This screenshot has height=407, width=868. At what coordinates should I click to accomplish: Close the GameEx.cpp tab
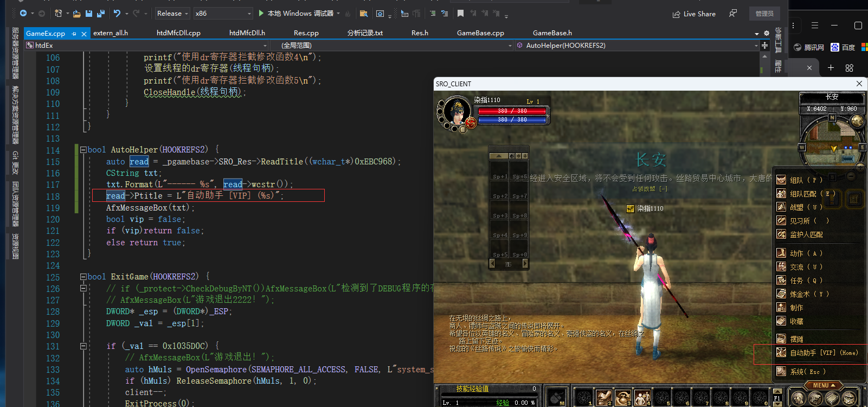[84, 34]
